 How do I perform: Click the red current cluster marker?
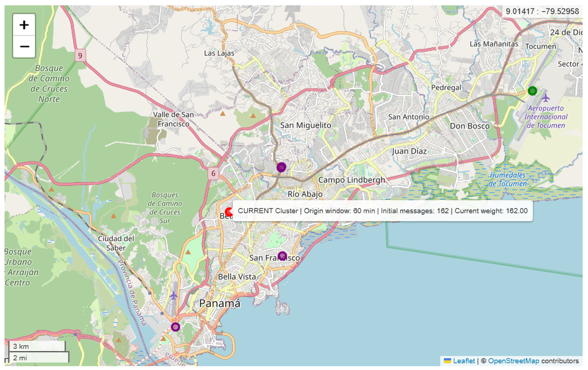229,212
